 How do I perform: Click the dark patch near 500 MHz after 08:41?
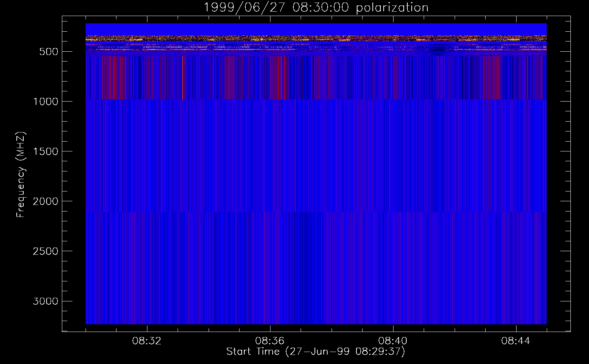coord(437,50)
